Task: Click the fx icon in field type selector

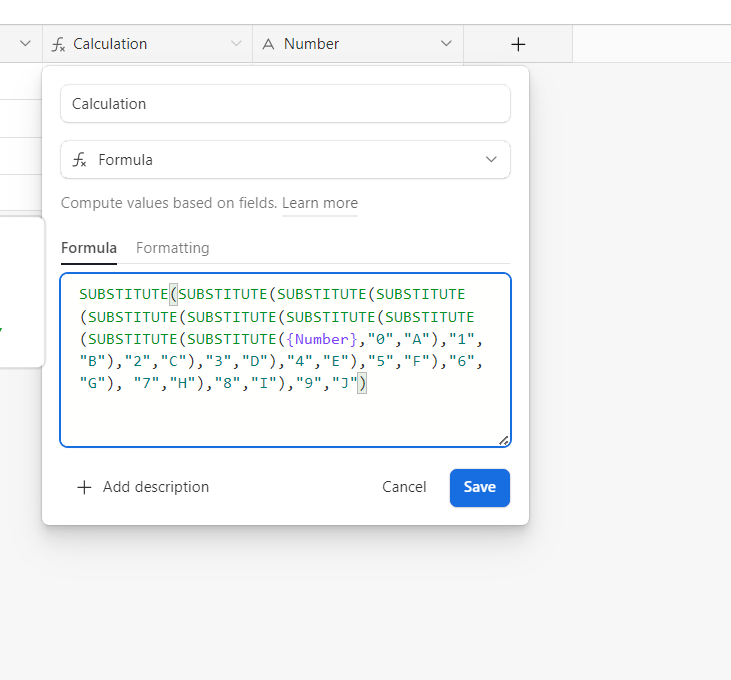Action: 79,160
